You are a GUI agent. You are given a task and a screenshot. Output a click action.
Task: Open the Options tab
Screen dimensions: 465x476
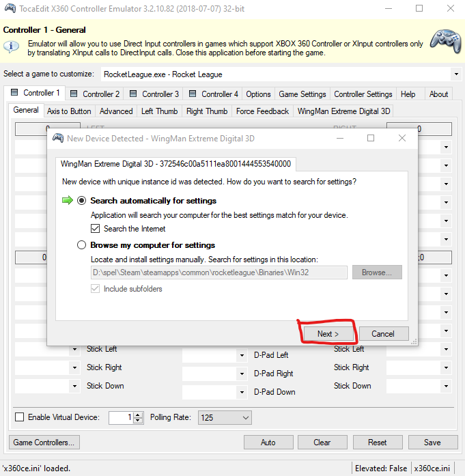pos(258,94)
